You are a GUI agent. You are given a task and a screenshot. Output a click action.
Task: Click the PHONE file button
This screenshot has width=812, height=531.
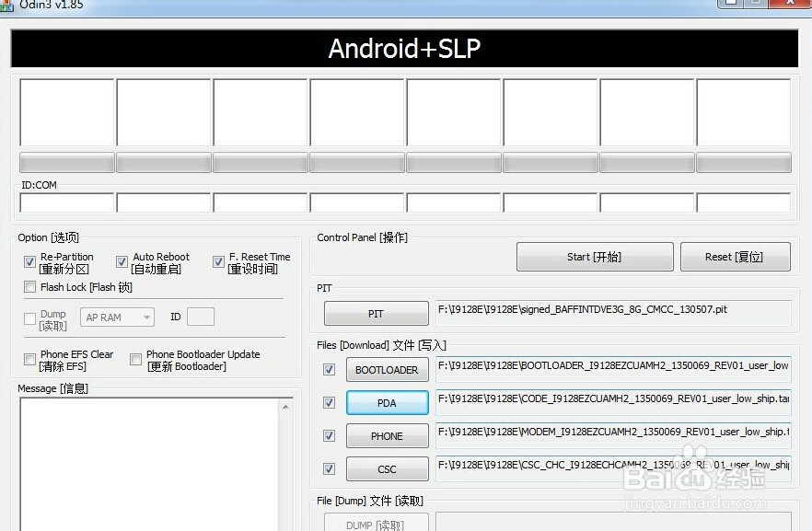pos(387,435)
